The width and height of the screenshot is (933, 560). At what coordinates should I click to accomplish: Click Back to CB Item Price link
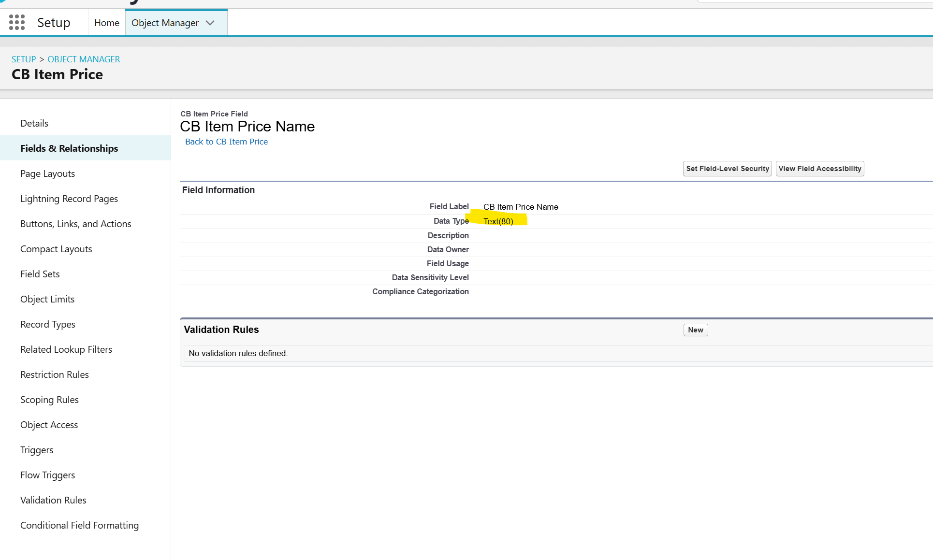pos(226,142)
